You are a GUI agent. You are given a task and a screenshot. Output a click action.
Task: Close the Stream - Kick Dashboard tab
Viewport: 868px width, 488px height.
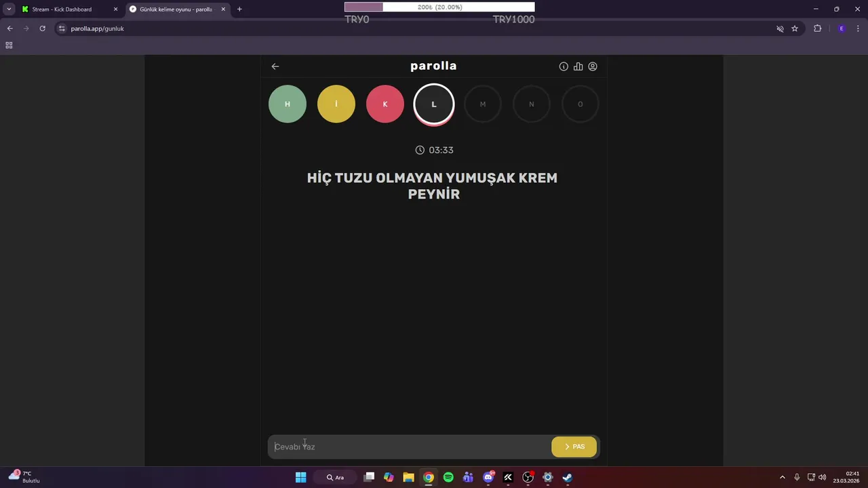click(x=115, y=9)
